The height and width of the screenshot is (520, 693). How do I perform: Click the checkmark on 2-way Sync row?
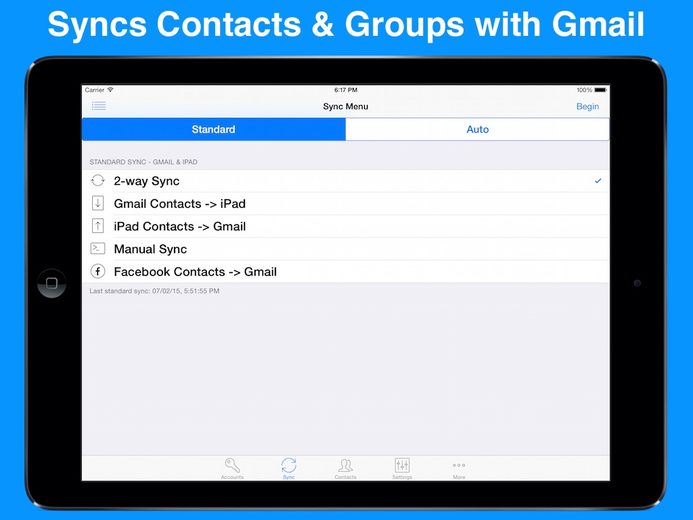tap(598, 181)
